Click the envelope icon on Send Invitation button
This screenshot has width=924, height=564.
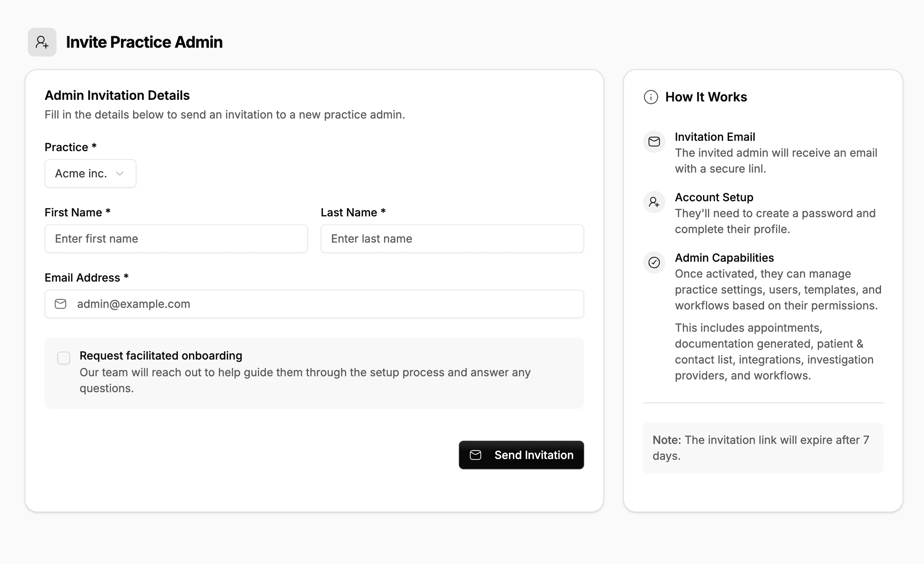point(476,455)
